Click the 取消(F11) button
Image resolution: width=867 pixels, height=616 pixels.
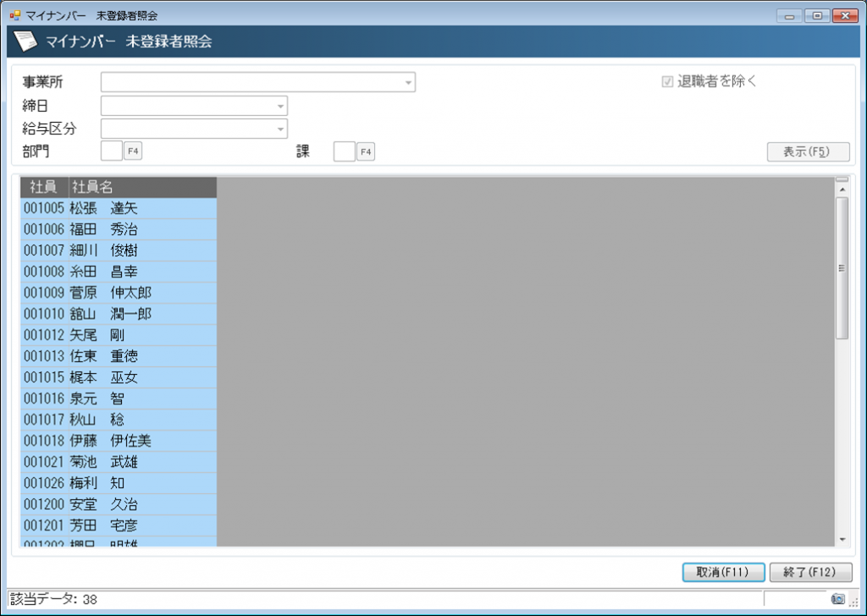723,572
